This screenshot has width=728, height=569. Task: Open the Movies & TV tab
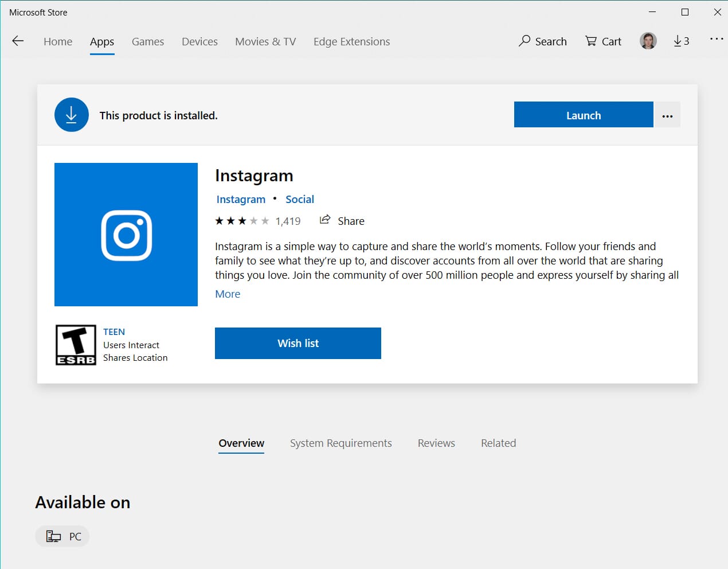(265, 41)
